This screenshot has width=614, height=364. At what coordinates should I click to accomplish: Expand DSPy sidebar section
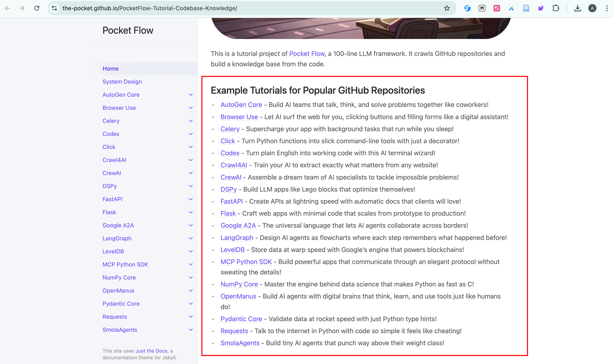coord(191,186)
